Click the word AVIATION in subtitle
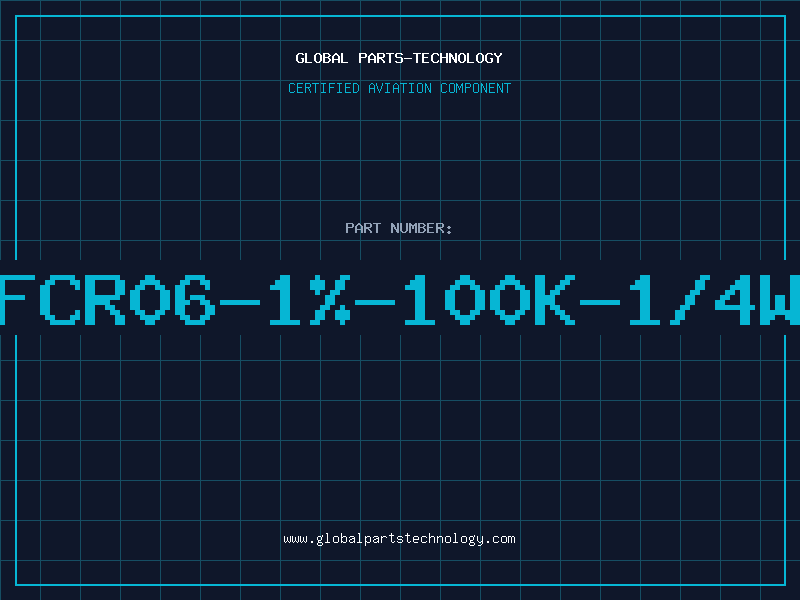 click(400, 88)
